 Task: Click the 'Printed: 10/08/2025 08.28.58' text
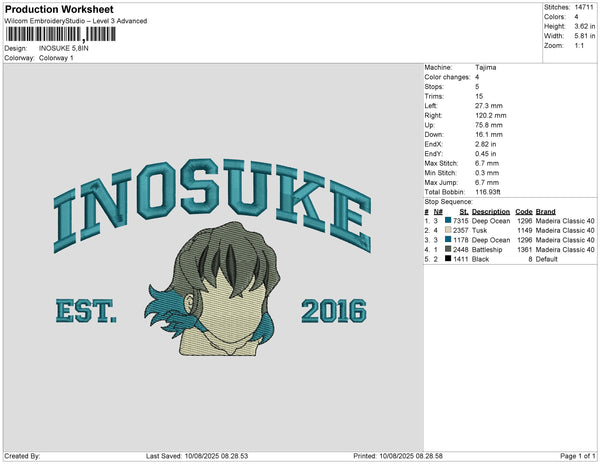pyautogui.click(x=398, y=456)
